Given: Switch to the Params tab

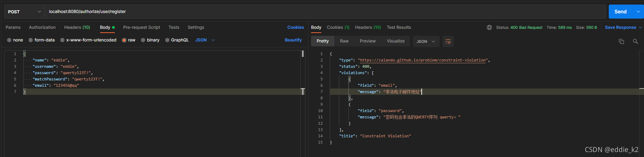Looking at the screenshot, I should 13,27.
